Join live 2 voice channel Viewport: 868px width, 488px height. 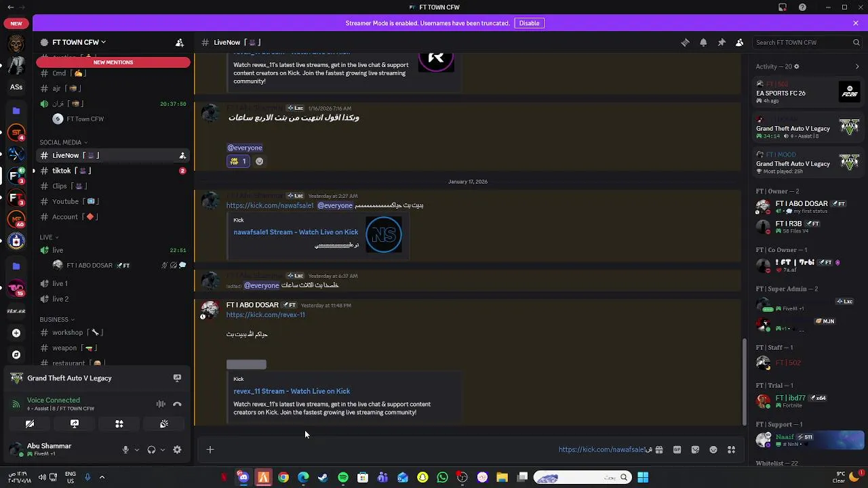[113, 299]
